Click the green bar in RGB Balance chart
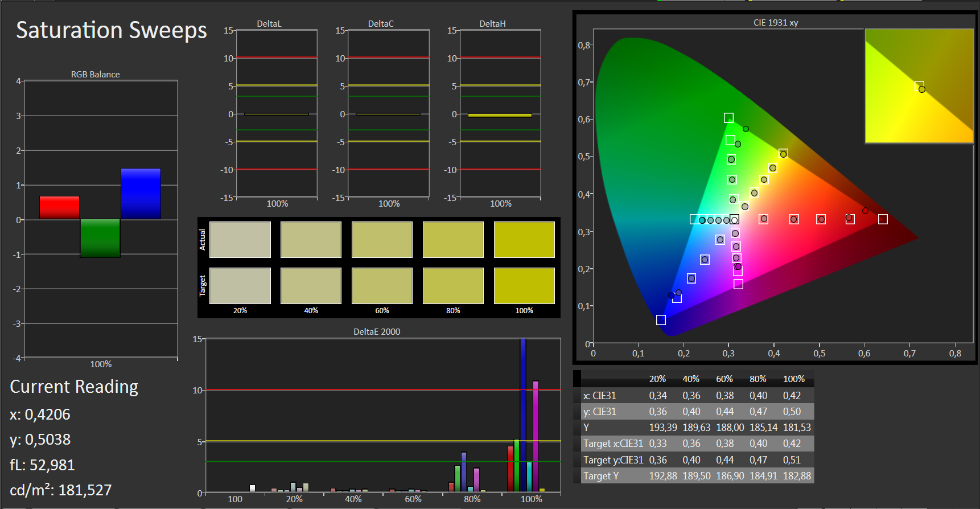 (x=100, y=239)
